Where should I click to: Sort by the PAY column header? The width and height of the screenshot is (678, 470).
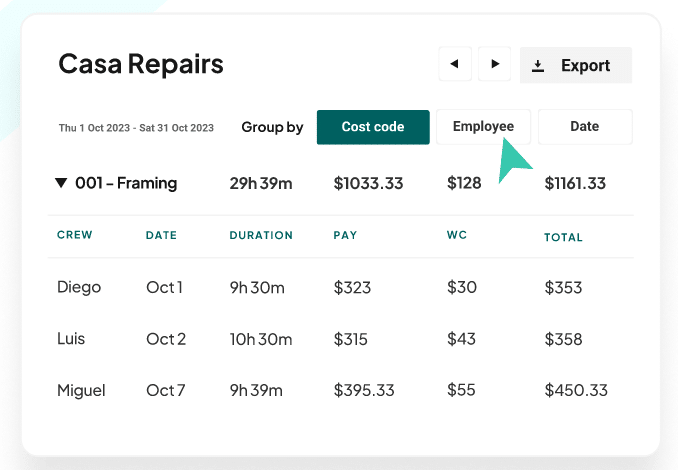(345, 236)
